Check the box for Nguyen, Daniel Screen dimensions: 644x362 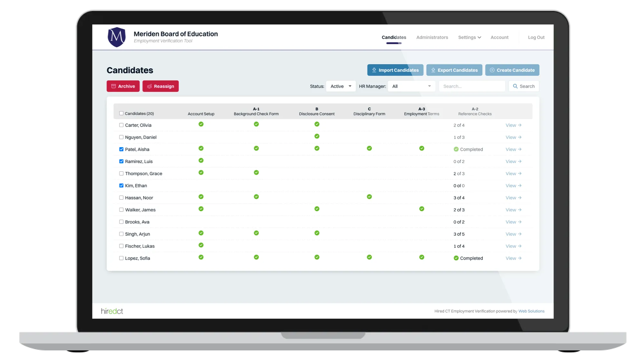121,137
